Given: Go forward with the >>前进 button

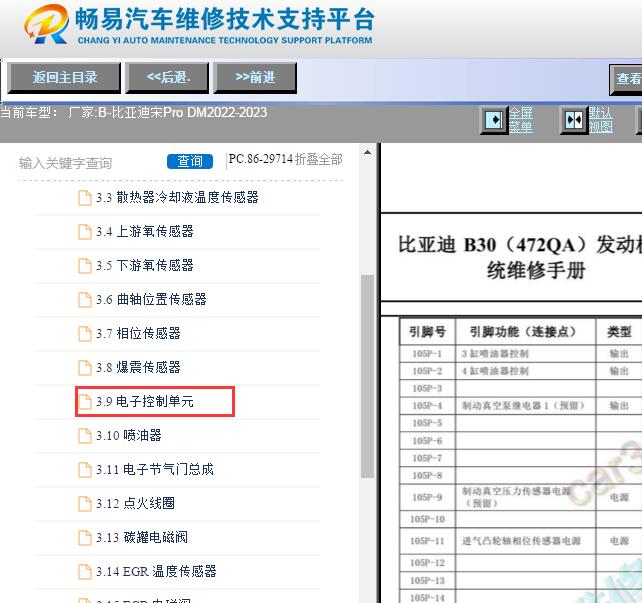Looking at the screenshot, I should point(255,78).
